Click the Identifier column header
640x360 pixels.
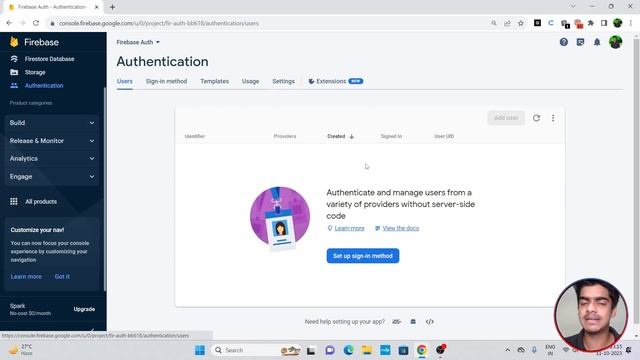(x=195, y=136)
